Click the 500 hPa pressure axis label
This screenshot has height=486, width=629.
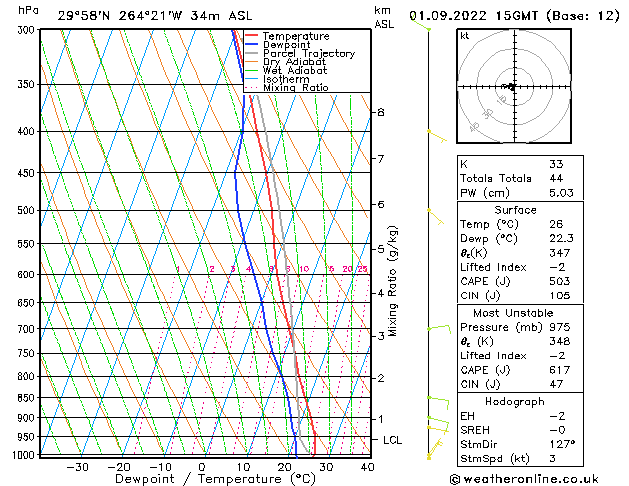[x=26, y=211]
